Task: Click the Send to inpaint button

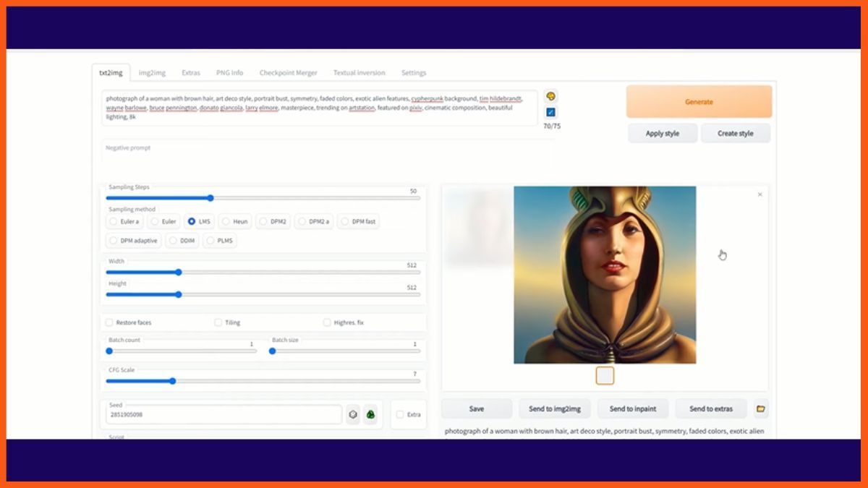Action: (633, 408)
